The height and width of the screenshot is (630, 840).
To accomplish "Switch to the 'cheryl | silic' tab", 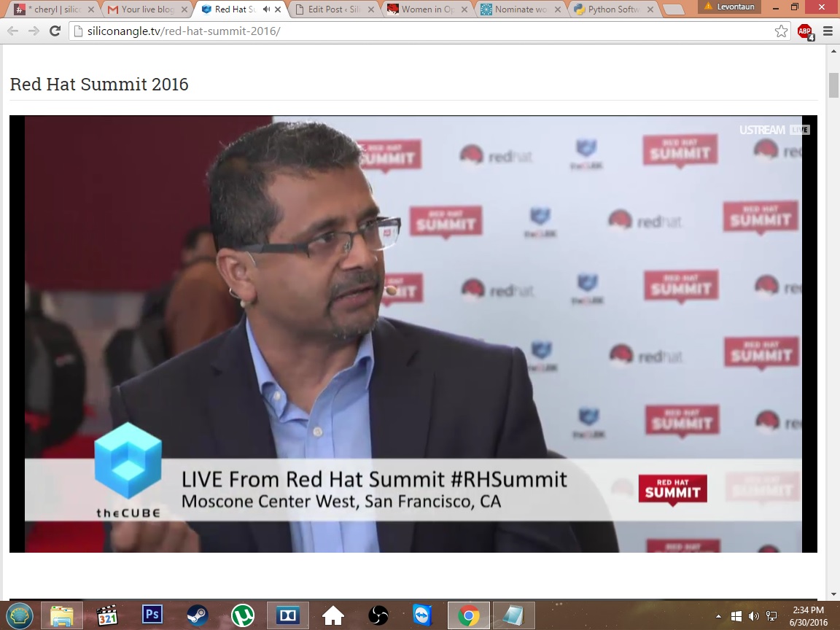I will point(53,9).
